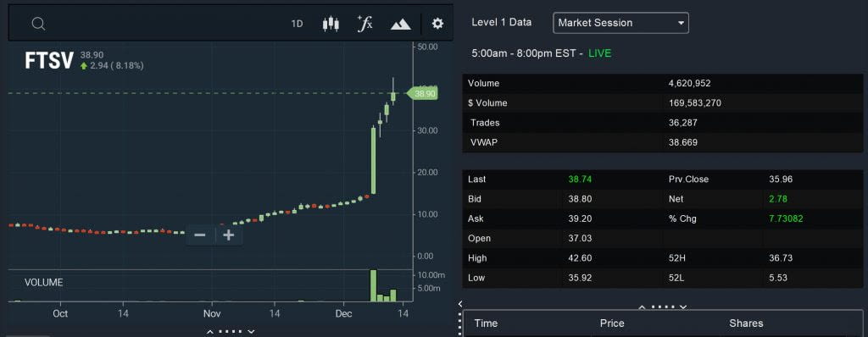Open the fx indicators icon
The width and height of the screenshot is (868, 337).
pyautogui.click(x=364, y=23)
